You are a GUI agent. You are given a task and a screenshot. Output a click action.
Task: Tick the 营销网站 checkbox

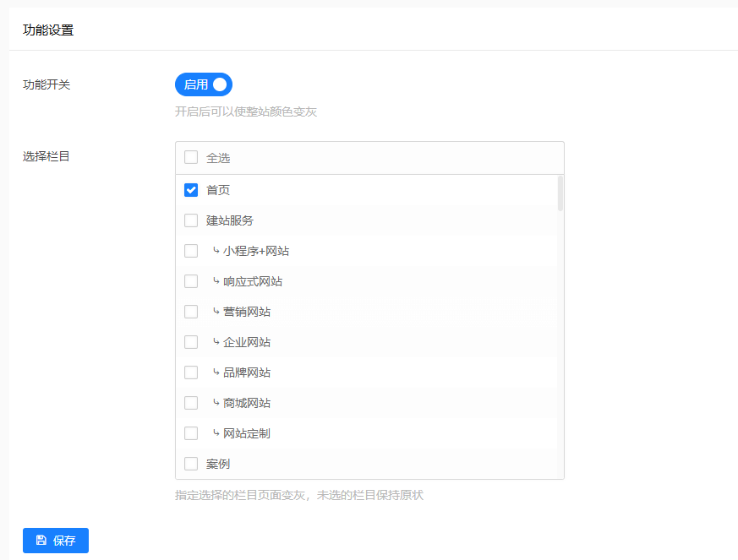pyautogui.click(x=191, y=312)
